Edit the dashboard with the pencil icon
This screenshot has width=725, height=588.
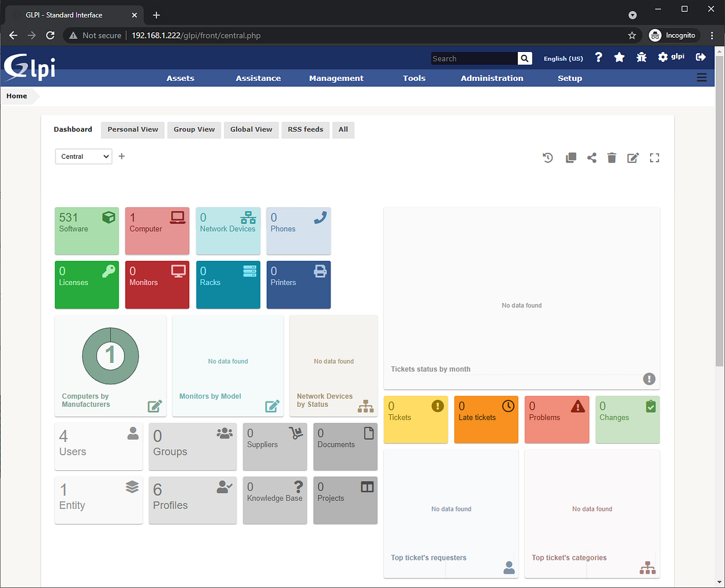click(x=633, y=158)
